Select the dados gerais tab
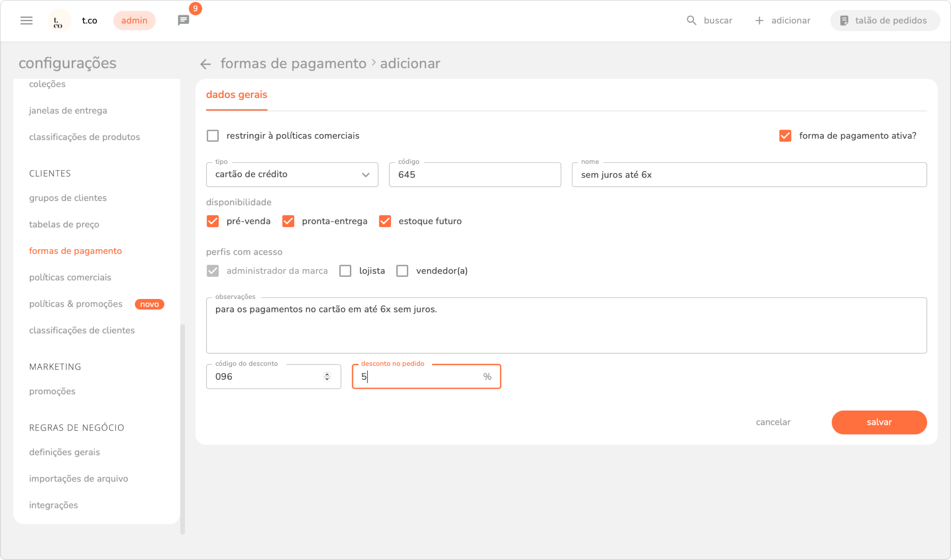The image size is (951, 560). (x=236, y=95)
